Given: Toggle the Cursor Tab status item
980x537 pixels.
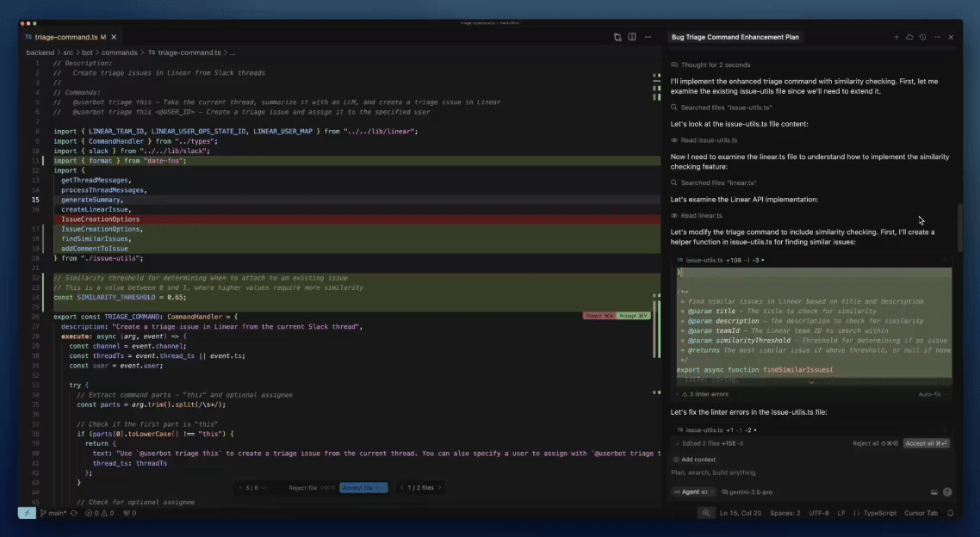Looking at the screenshot, I should (921, 513).
